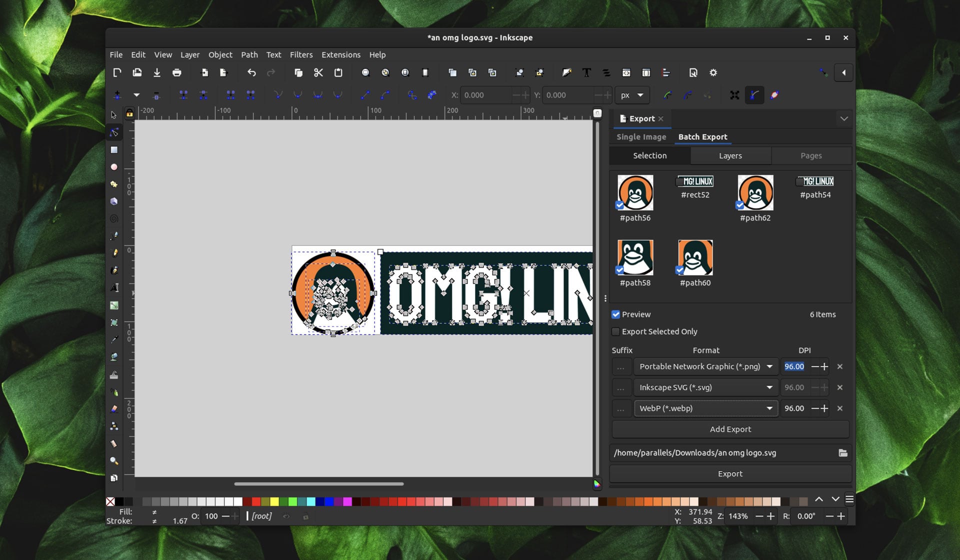Open the WebP format dropdown
The image size is (960, 560).
click(706, 408)
